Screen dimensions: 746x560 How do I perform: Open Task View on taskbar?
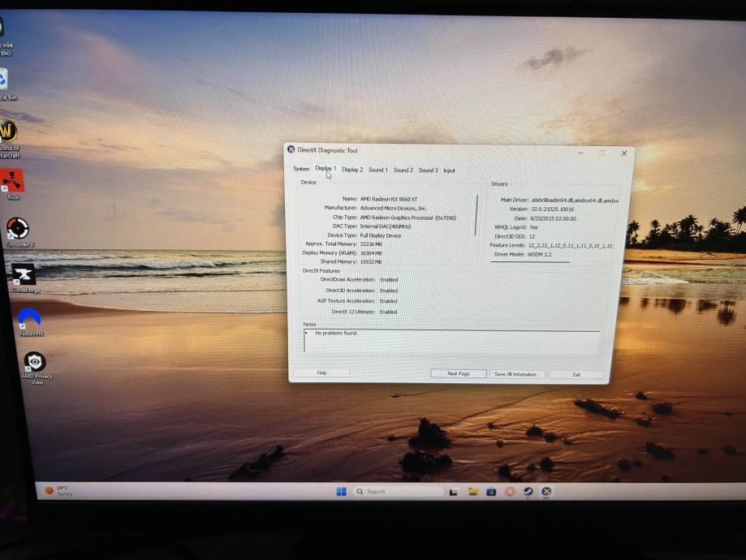point(454,492)
